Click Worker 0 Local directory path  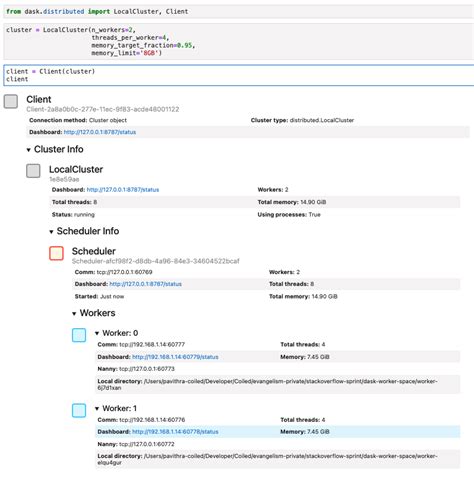click(267, 384)
